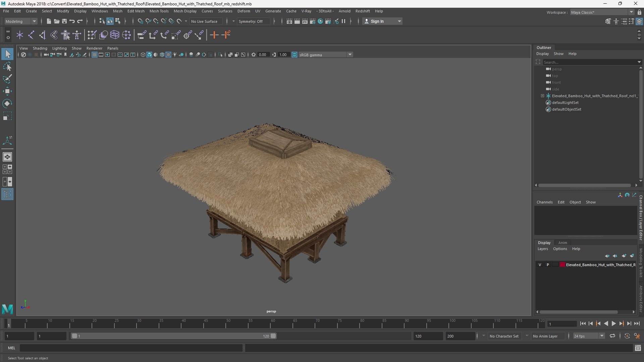Viewport: 644px width, 362px height.
Task: Click the Outliner Display menu
Action: pyautogui.click(x=542, y=54)
